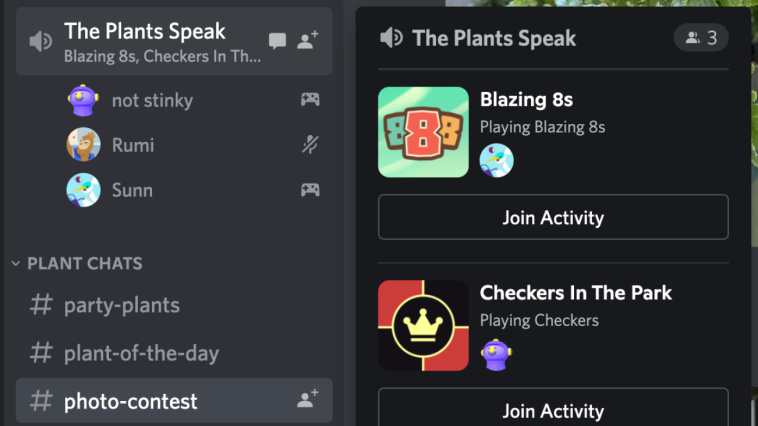Click not stinky's purple robot avatar in voice list
This screenshot has width=758, height=426.
83,100
